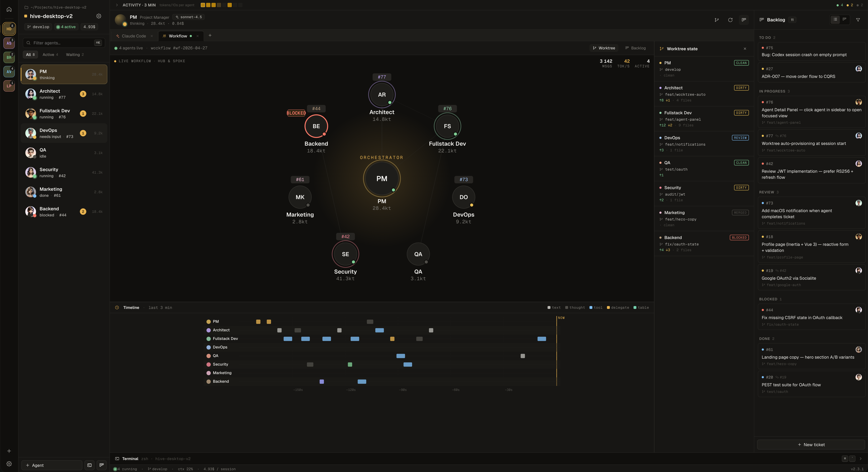868x472 pixels.
Task: Toggle the tool legend filter in Timeline
Action: pos(596,308)
